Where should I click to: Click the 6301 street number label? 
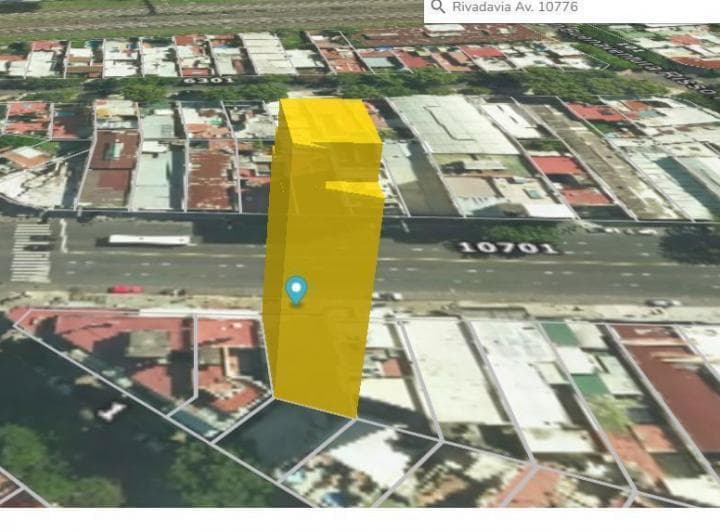point(208,80)
